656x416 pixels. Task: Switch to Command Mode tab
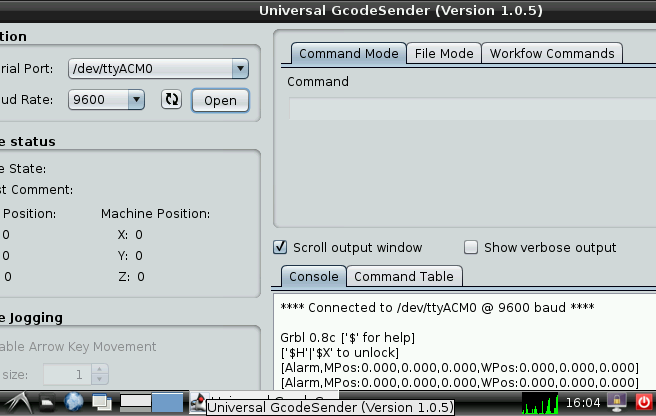(348, 54)
